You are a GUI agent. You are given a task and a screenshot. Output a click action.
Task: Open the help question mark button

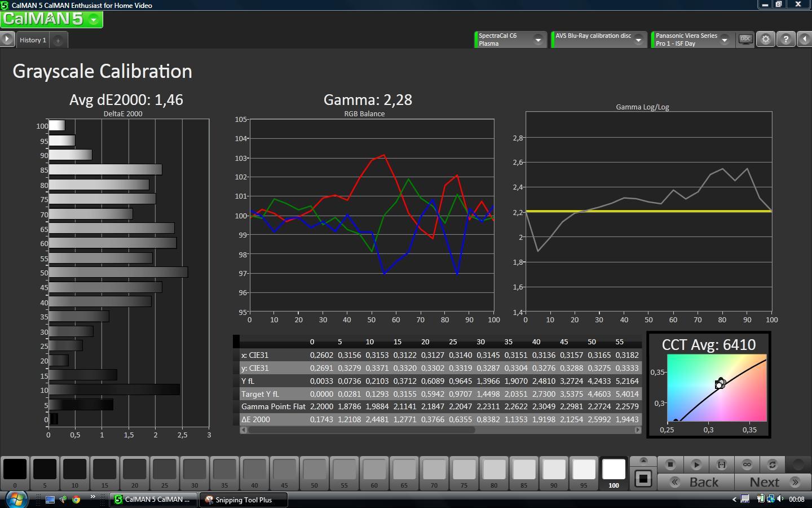coord(785,40)
